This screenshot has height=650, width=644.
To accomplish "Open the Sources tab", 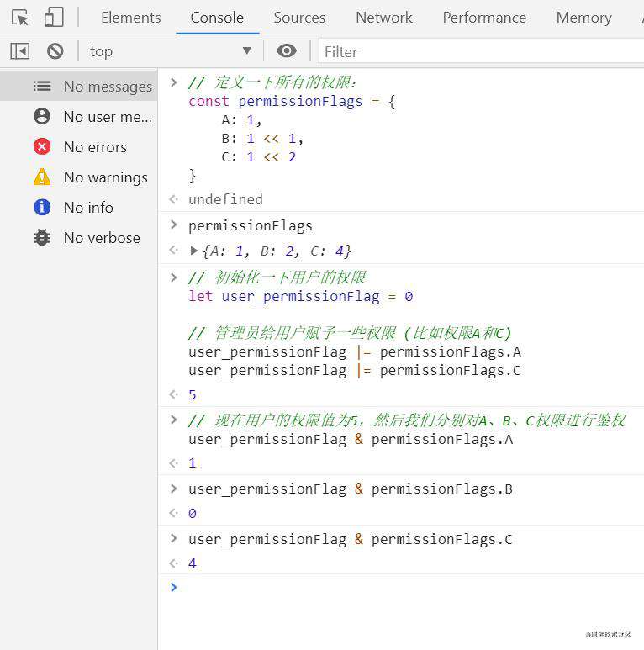I will pyautogui.click(x=299, y=18).
